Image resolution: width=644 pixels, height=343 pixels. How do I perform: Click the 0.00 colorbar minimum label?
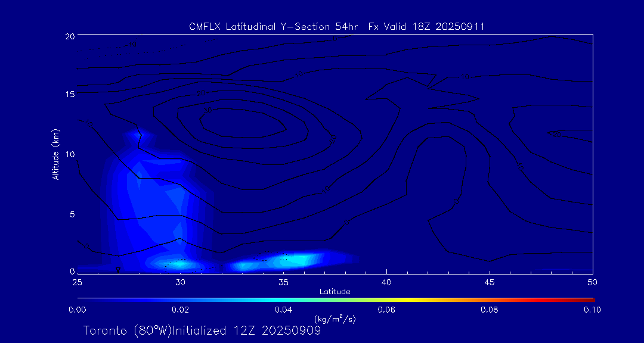[x=77, y=310]
